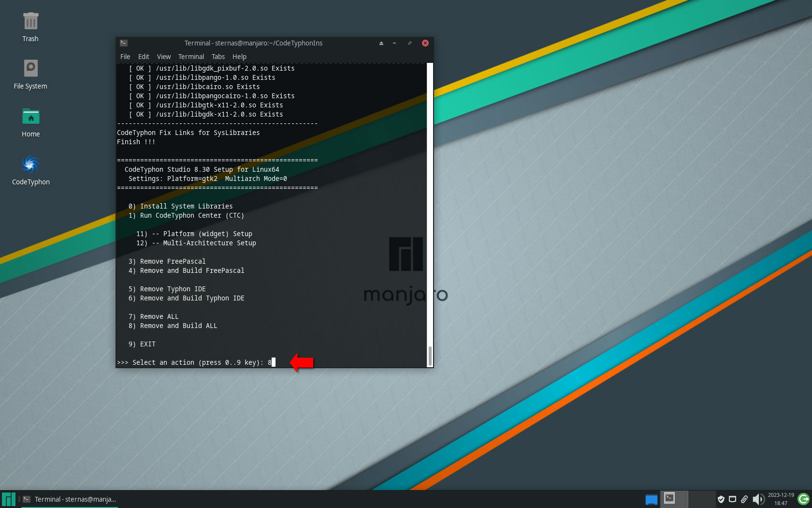Click the libgdk-x11-2.0.so Exists line
Viewport: 812px width, 508px height.
pyautogui.click(x=205, y=114)
